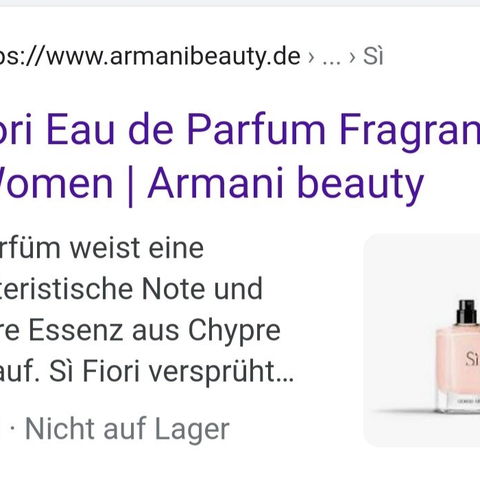Click the vertical bar separator in the title

pos(130,185)
